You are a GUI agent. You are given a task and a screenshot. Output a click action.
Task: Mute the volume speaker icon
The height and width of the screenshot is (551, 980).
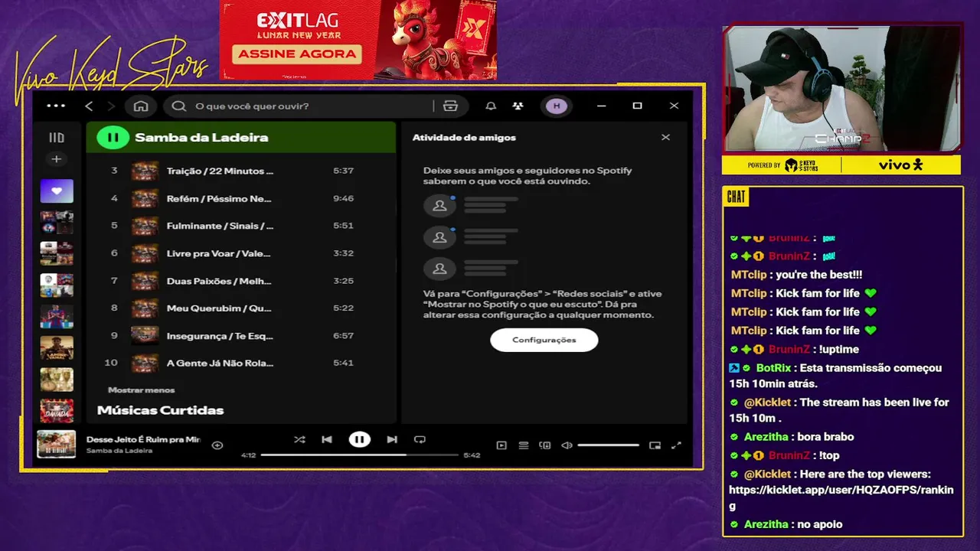[x=567, y=445]
